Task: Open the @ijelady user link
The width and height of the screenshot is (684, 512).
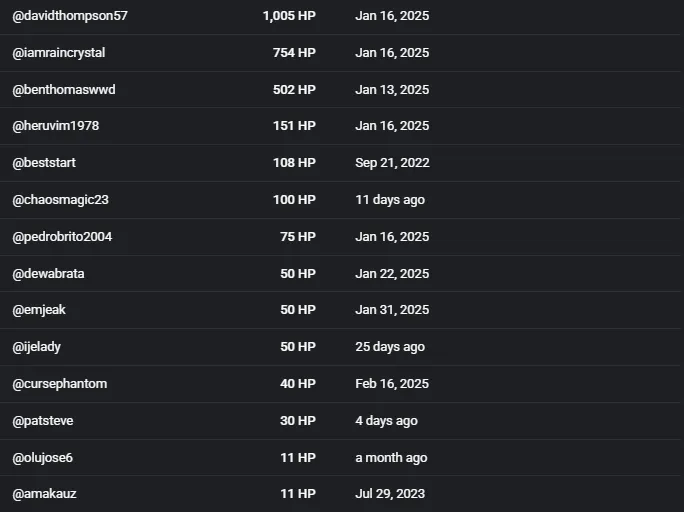Action: [x=37, y=347]
